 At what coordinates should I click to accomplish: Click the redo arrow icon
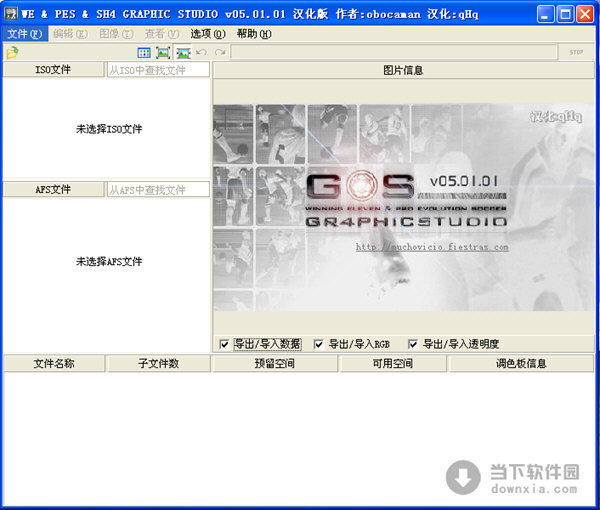point(220,52)
